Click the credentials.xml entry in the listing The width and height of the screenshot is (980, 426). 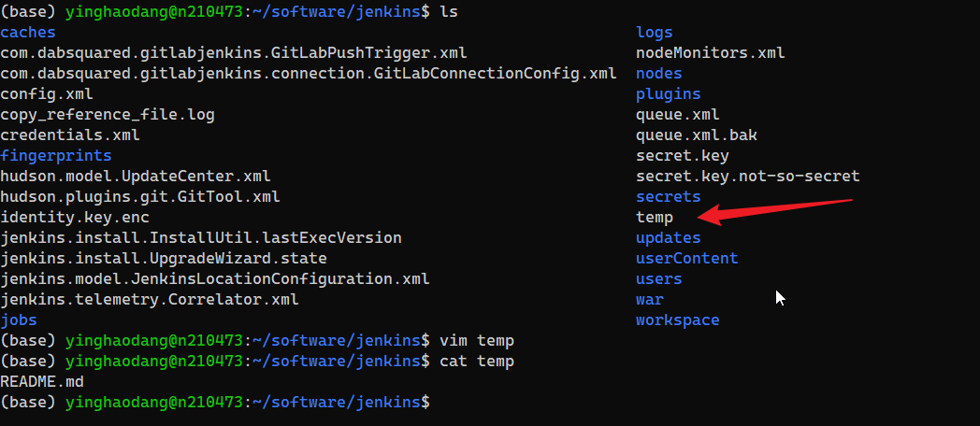70,135
